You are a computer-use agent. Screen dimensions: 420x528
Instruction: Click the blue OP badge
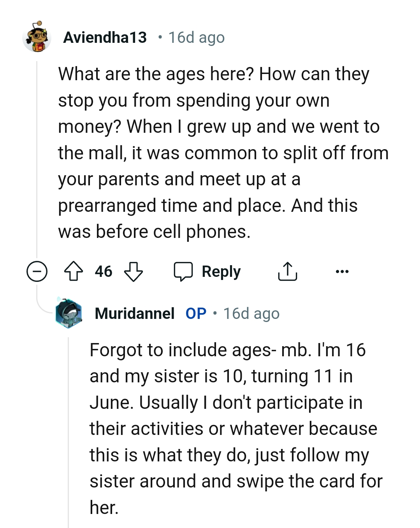196,313
